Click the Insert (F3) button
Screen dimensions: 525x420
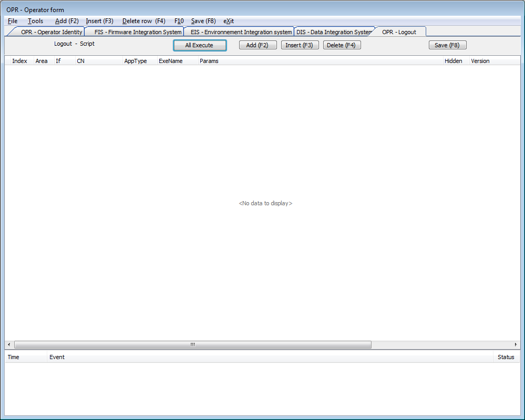[300, 45]
